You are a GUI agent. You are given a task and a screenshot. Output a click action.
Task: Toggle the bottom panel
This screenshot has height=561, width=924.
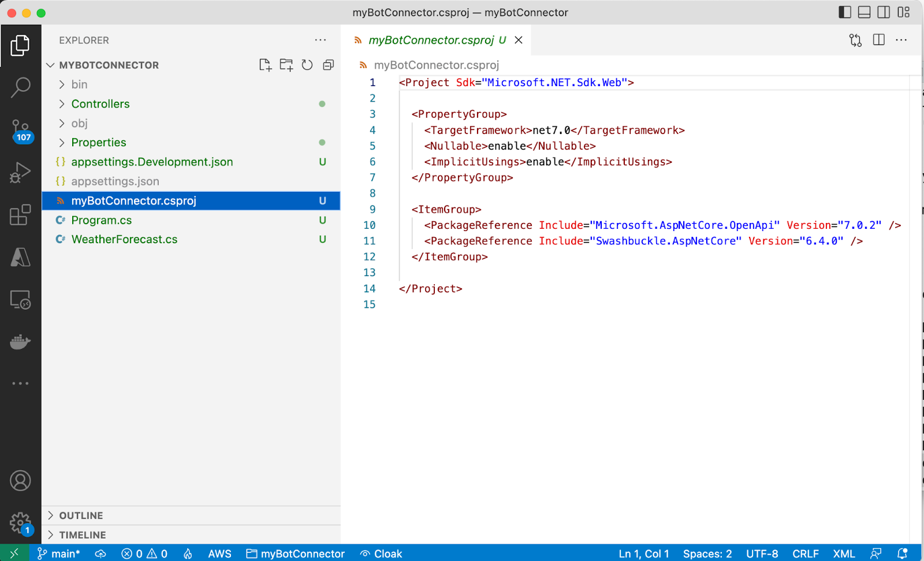pos(865,12)
